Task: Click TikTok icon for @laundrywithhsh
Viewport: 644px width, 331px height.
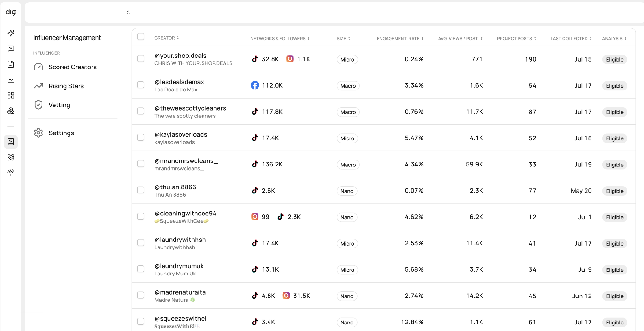Action: coord(255,243)
